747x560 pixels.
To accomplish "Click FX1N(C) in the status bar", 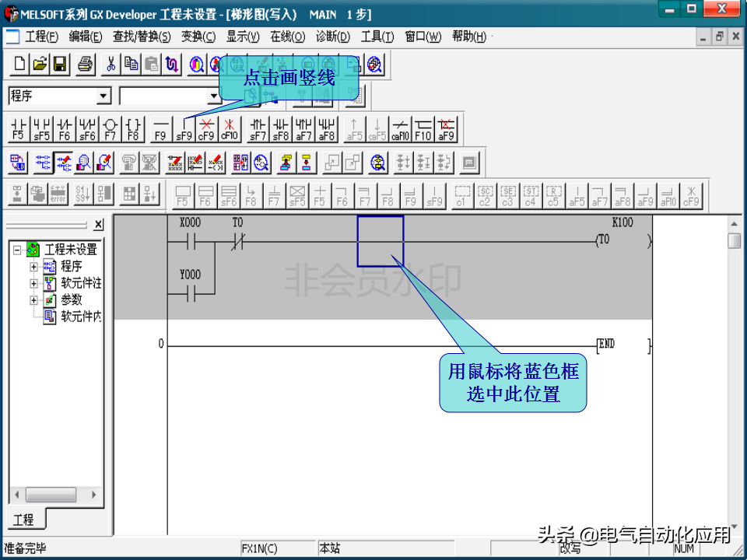I will (x=260, y=548).
